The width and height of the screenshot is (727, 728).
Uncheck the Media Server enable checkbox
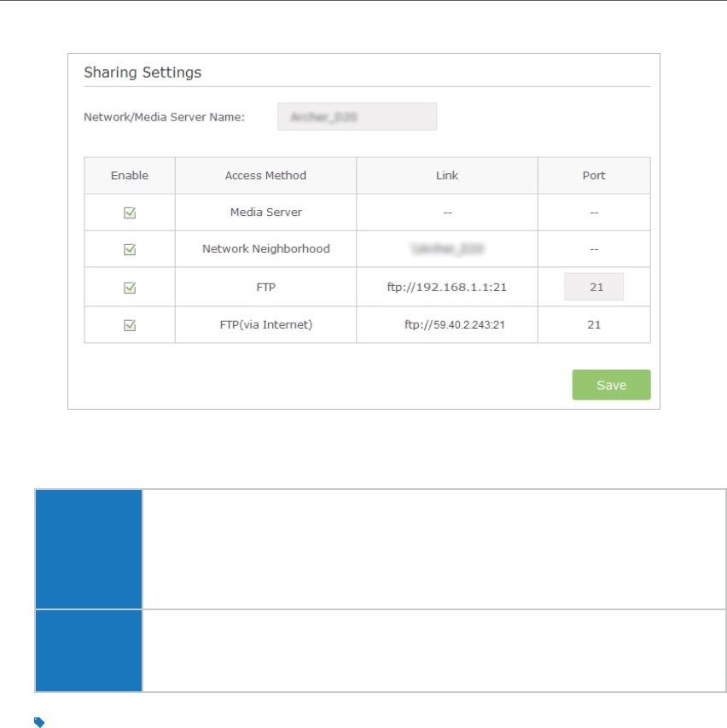130,213
